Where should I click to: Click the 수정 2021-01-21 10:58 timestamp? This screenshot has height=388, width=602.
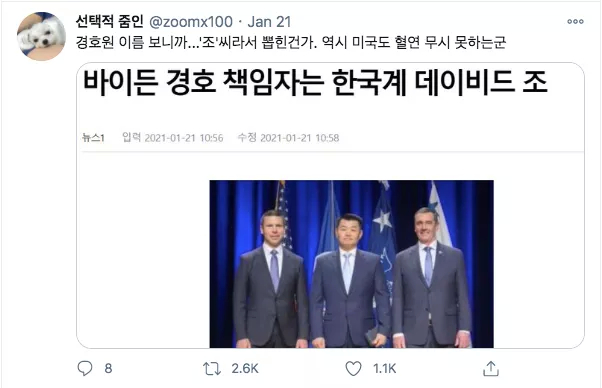pos(288,137)
